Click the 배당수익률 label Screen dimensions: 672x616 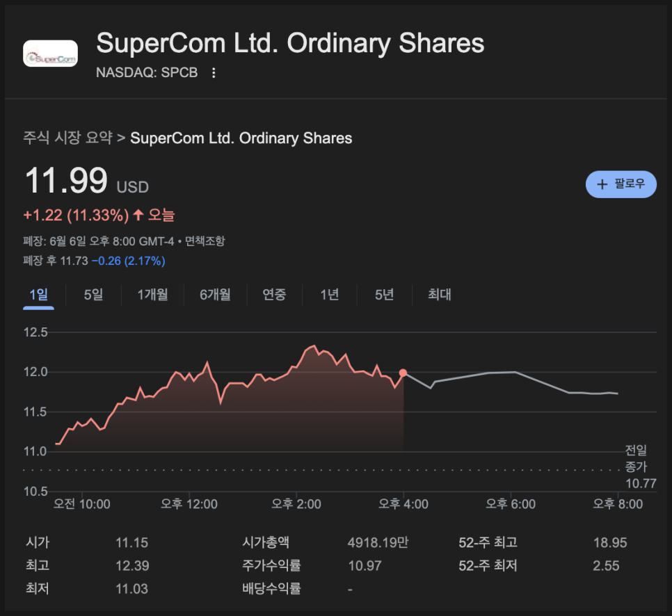[271, 589]
